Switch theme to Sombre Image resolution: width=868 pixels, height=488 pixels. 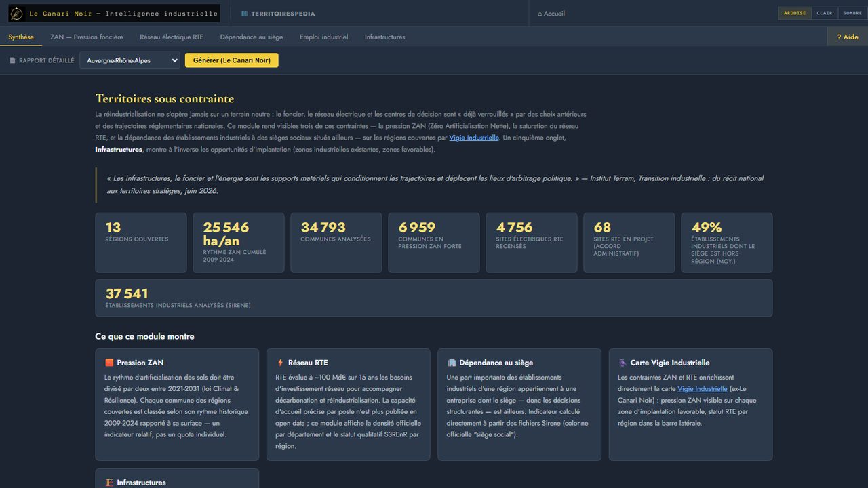852,13
